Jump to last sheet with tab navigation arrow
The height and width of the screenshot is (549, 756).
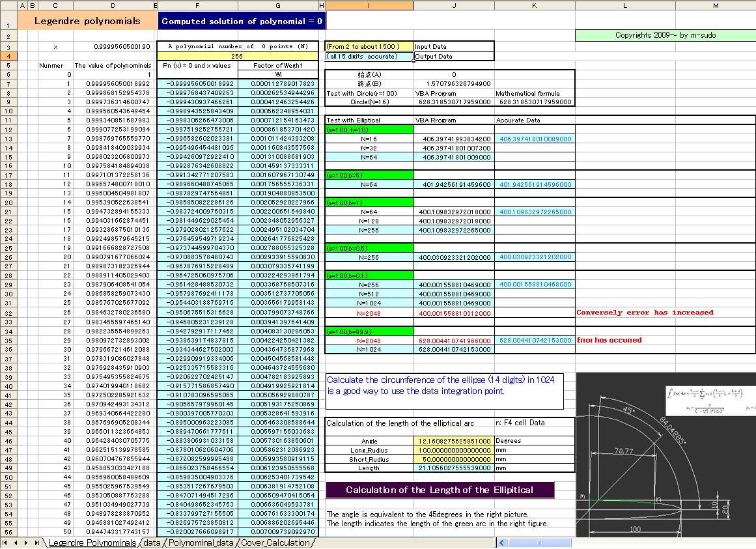pos(36,542)
